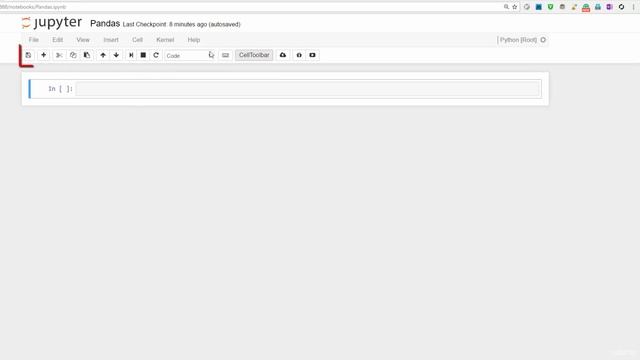Click the purple extension icon

click(609, 7)
